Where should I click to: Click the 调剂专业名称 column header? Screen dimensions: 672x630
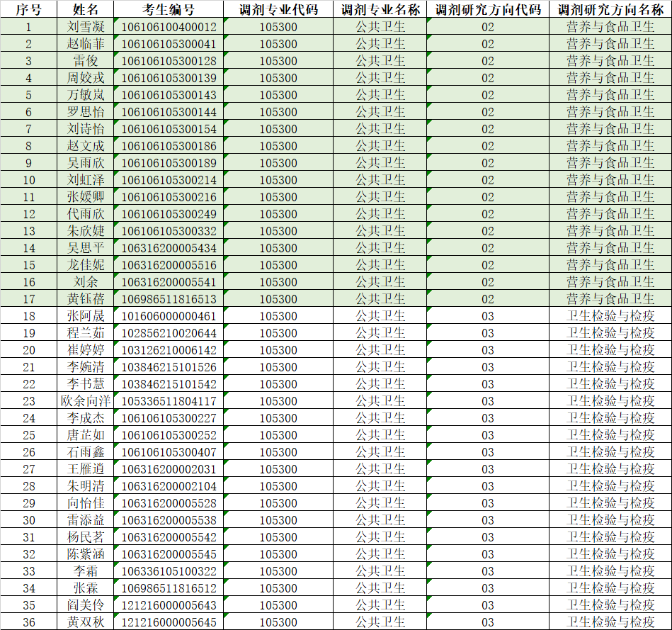click(380, 9)
